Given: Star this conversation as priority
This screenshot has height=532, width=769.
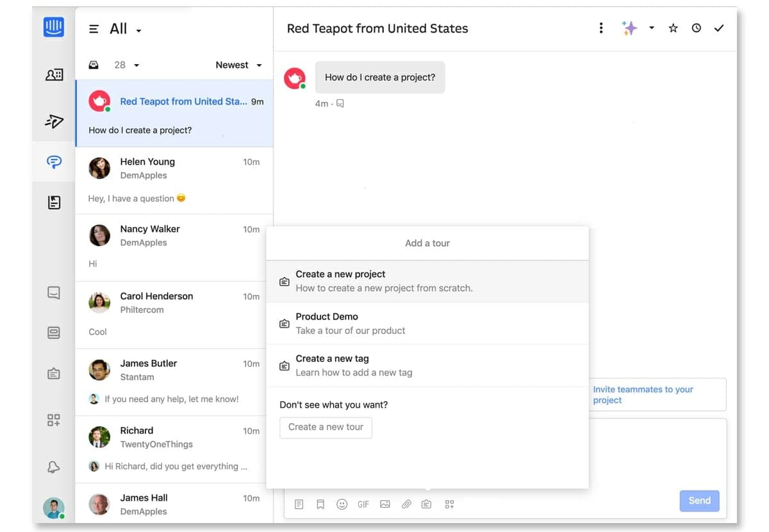Looking at the screenshot, I should (673, 28).
